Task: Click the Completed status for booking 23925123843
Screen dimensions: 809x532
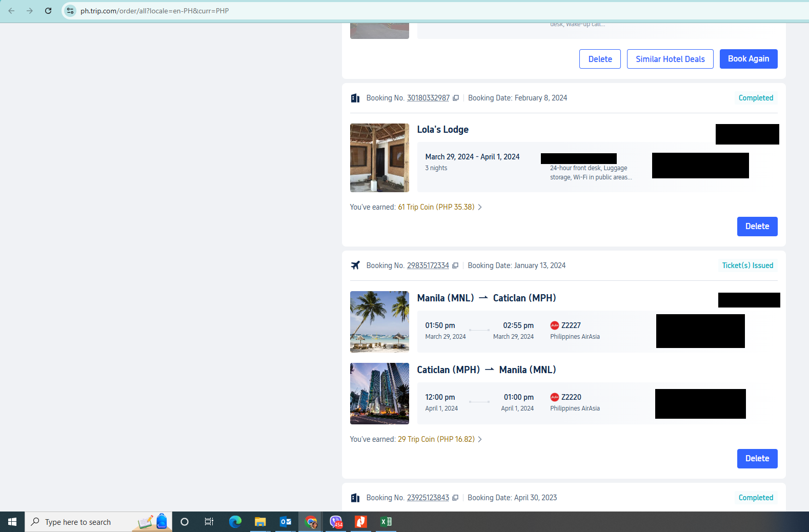Action: click(756, 498)
